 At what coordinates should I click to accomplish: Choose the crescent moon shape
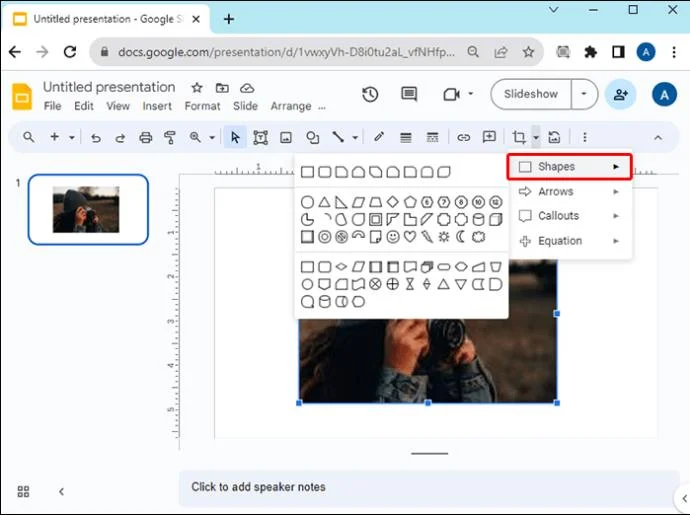pyautogui.click(x=461, y=237)
